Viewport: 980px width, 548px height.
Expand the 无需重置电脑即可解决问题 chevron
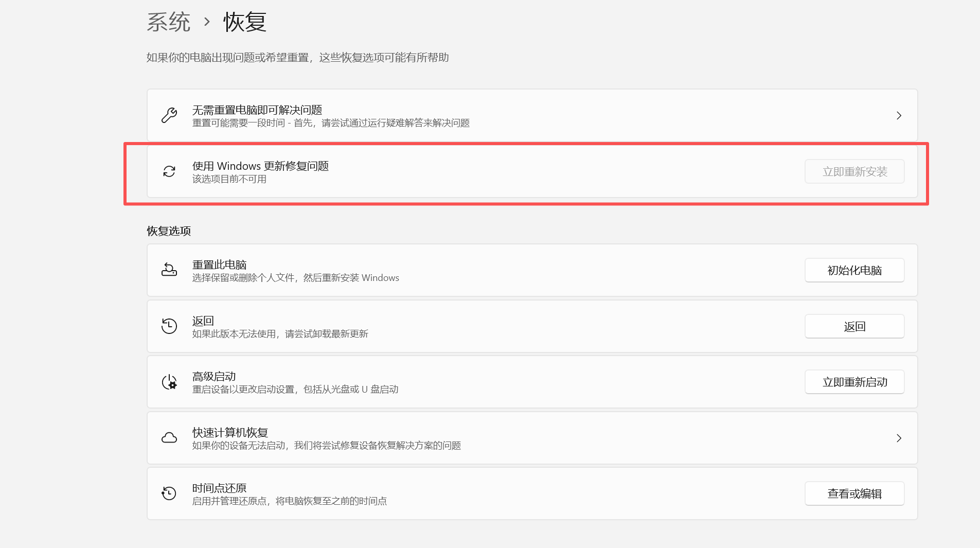[899, 116]
